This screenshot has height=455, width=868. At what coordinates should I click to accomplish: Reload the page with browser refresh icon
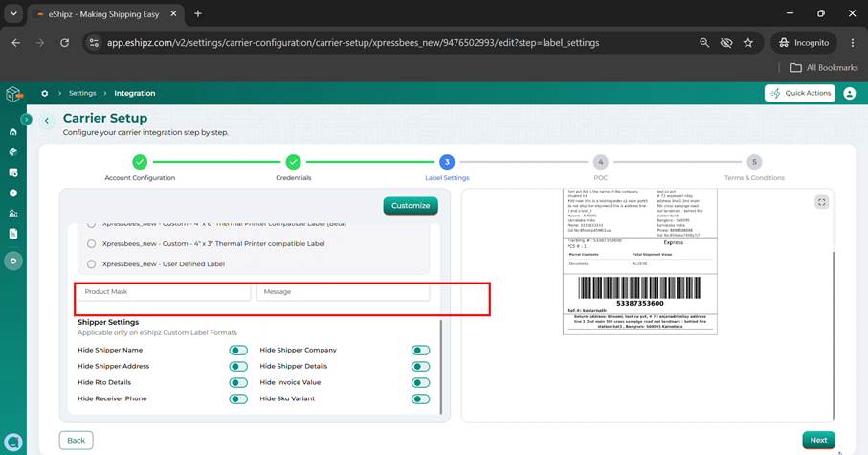[65, 43]
